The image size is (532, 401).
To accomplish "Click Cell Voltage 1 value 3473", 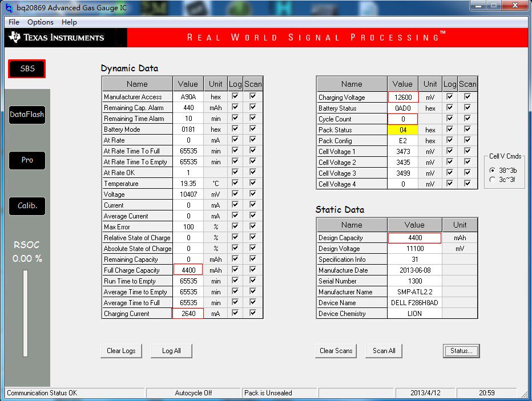I will pyautogui.click(x=403, y=152).
